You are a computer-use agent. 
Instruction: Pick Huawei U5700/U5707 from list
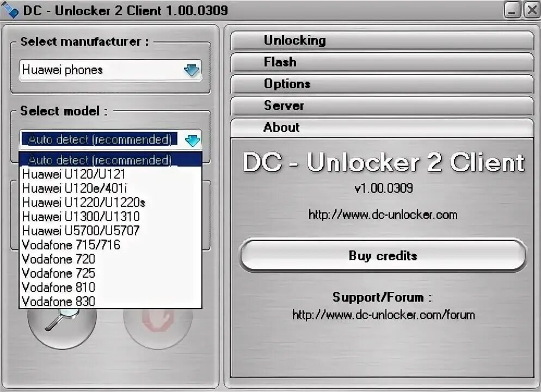(110, 230)
